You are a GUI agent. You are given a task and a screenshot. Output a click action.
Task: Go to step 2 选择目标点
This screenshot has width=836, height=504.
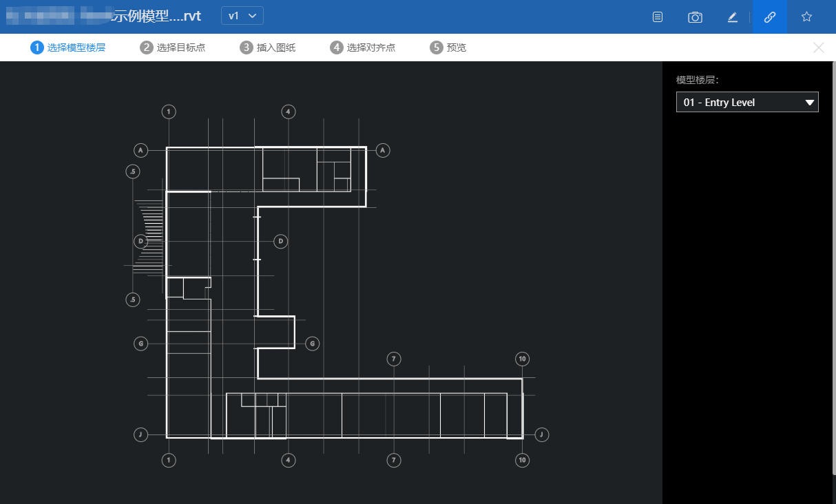tap(172, 48)
